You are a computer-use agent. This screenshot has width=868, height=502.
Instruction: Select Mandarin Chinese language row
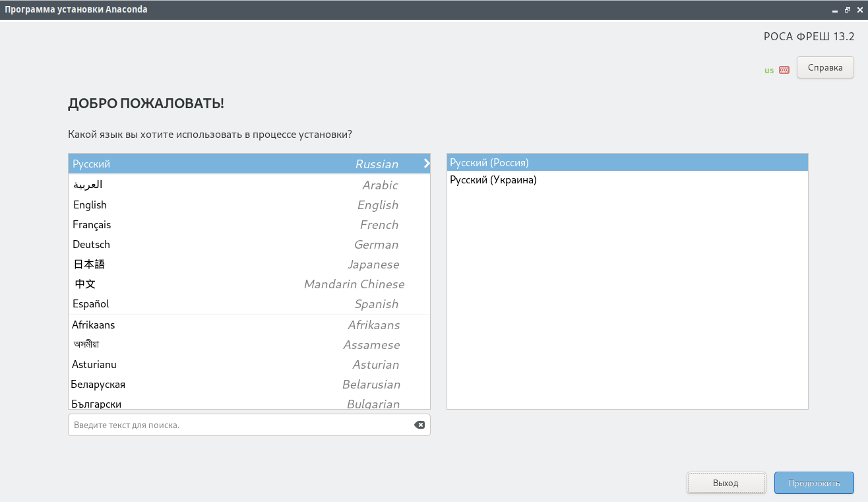pos(249,284)
